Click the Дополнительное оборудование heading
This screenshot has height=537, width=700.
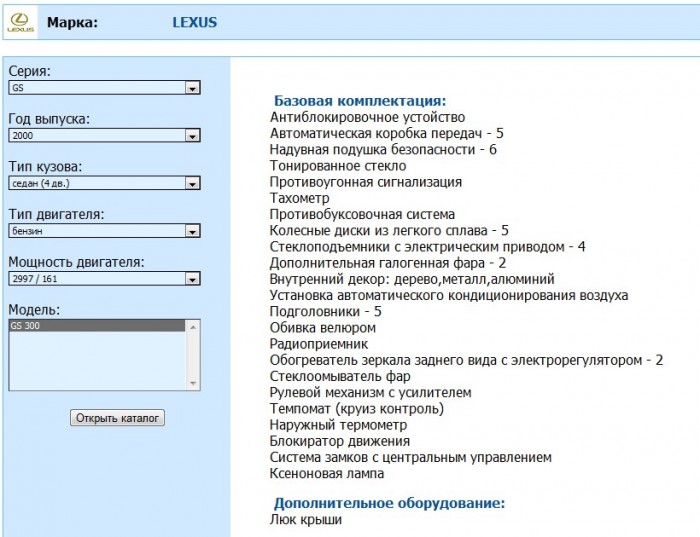389,503
